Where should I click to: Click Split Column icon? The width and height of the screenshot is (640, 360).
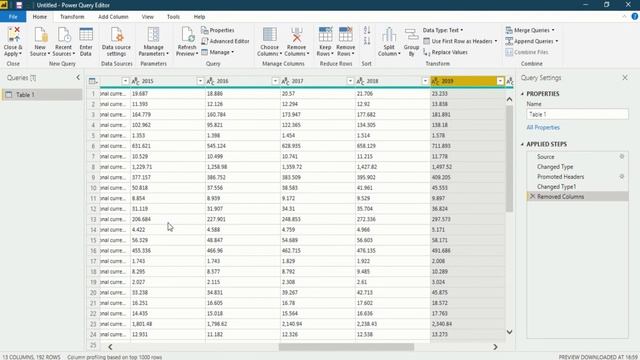[x=389, y=35]
